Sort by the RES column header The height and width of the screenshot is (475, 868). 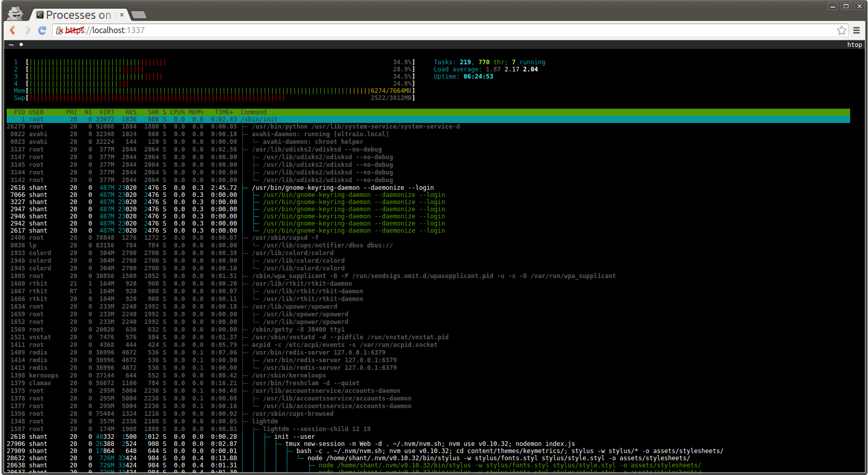131,112
